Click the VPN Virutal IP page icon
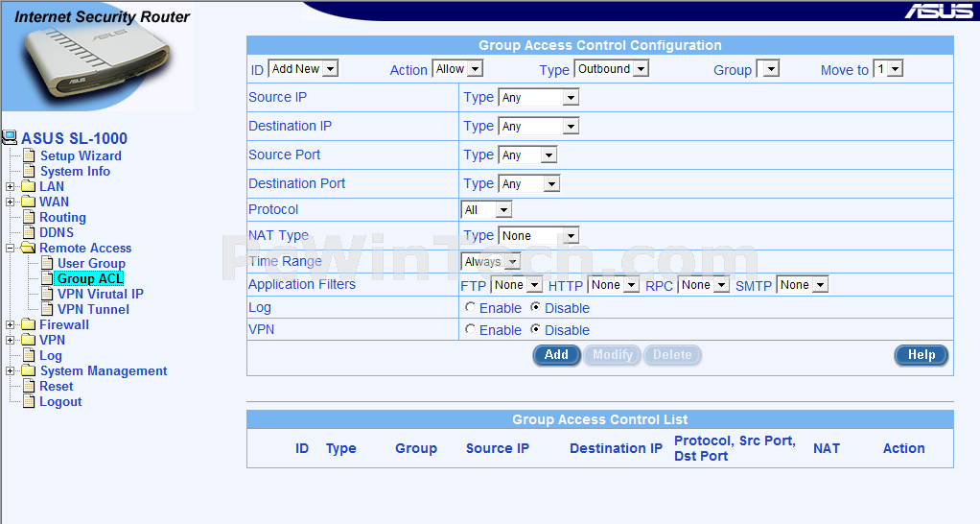Image resolution: width=980 pixels, height=524 pixels. pyautogui.click(x=47, y=294)
